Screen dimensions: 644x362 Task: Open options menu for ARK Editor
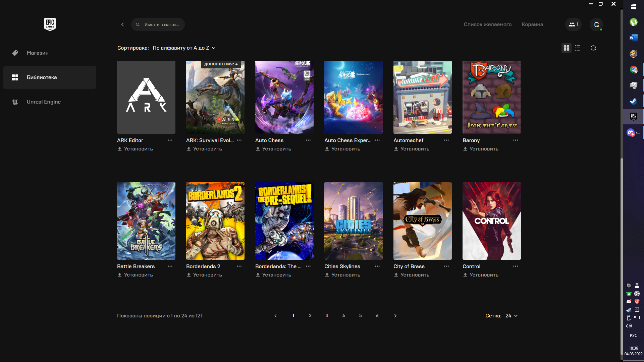pos(170,140)
